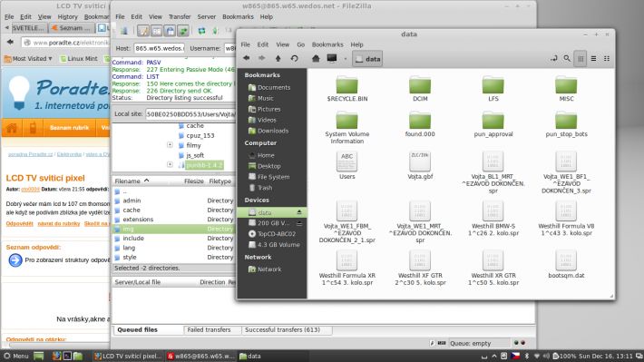Switch to Successful transfers tab
The image size is (644, 362).
pos(282,330)
